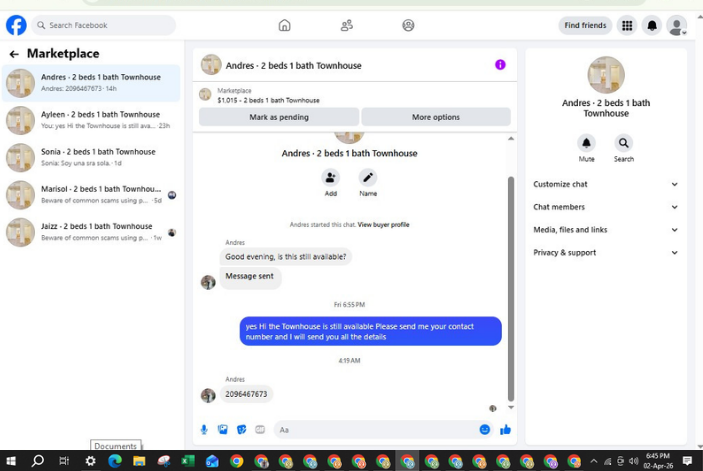This screenshot has width=703, height=471.
Task: Open the Menu grid icon
Action: [627, 26]
